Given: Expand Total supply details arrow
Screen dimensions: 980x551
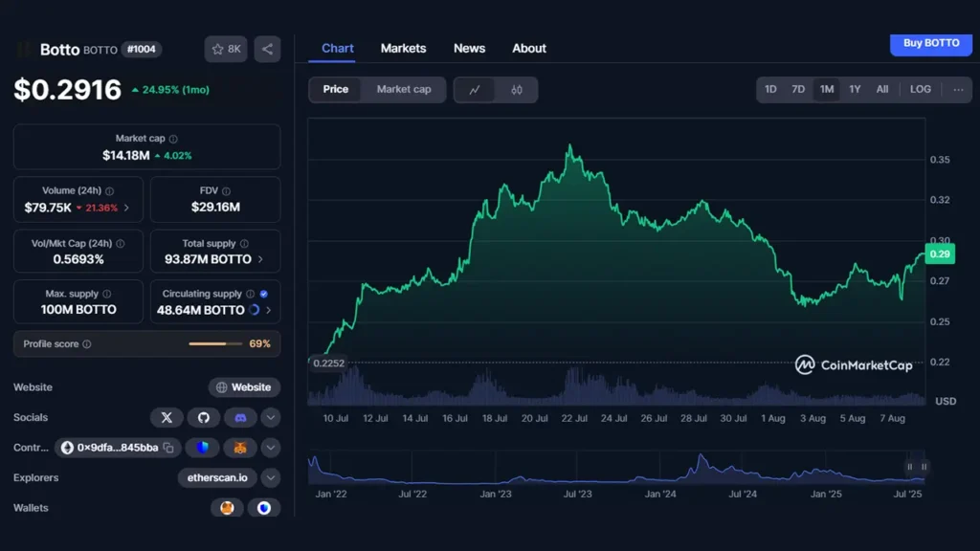Looking at the screenshot, I should click(x=260, y=259).
